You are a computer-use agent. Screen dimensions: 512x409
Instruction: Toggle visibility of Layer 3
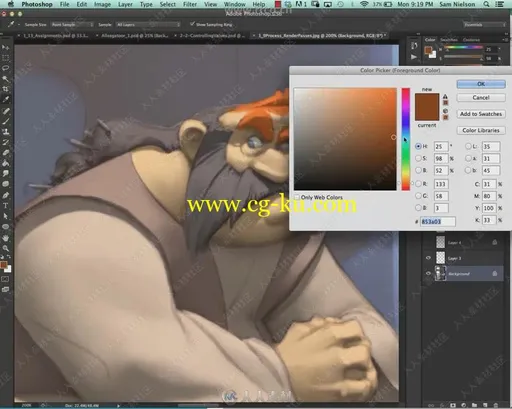(x=428, y=258)
